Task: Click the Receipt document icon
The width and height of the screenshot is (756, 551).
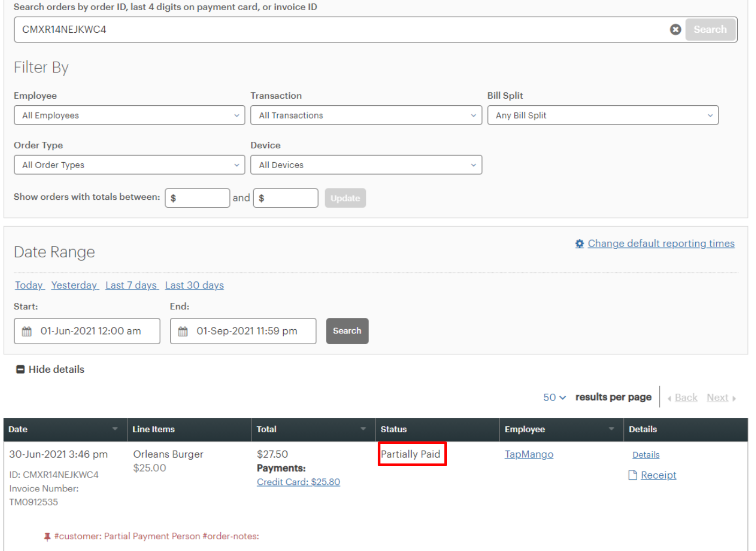Action: (632, 475)
